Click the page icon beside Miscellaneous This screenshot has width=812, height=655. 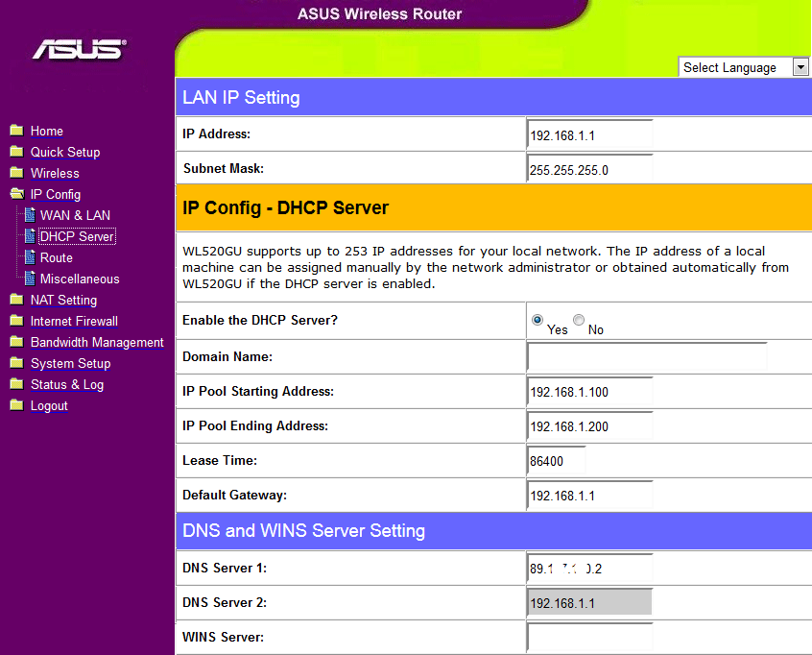pyautogui.click(x=30, y=279)
